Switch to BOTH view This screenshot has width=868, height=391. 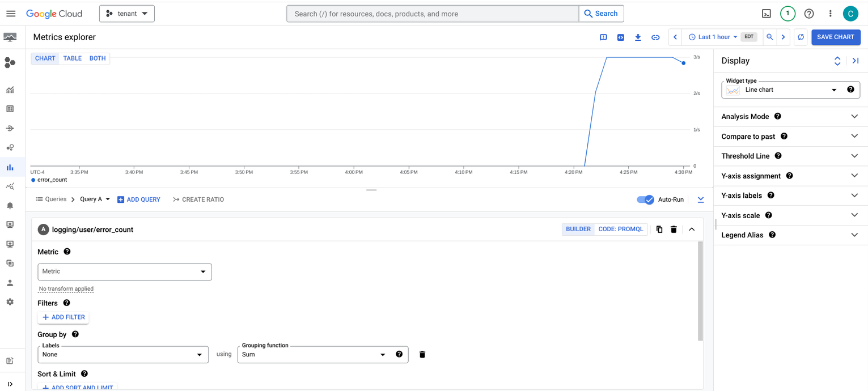coord(98,58)
